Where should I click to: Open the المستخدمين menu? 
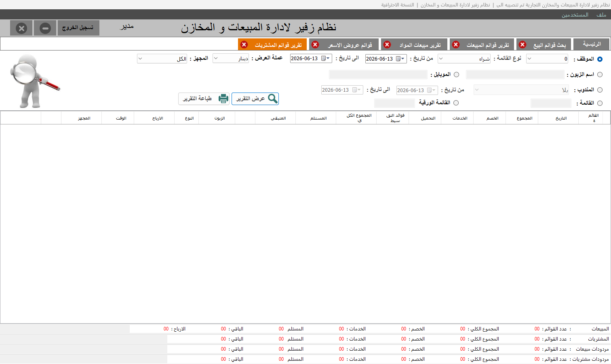(575, 15)
